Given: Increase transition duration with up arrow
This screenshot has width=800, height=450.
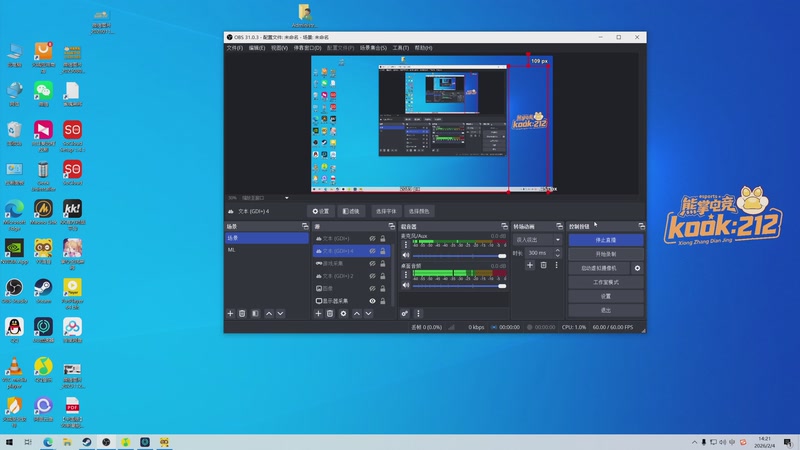Looking at the screenshot, I should click(x=557, y=250).
